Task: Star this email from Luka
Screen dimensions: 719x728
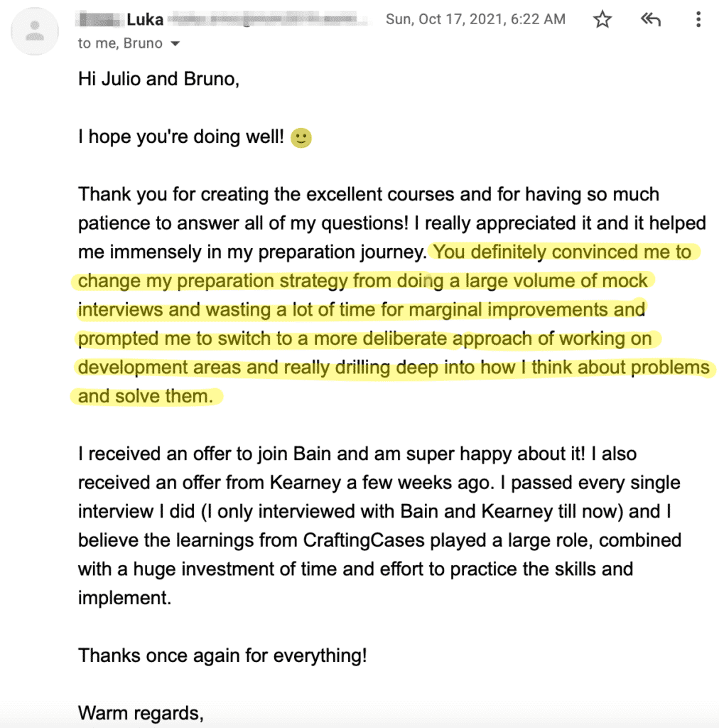Action: tap(602, 19)
